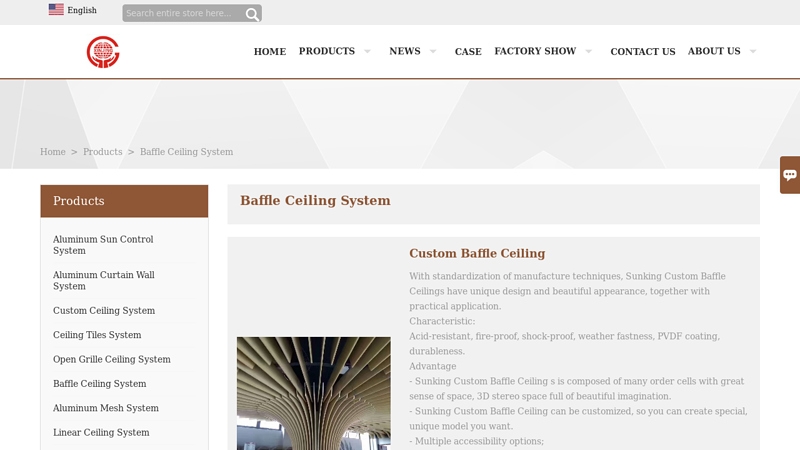This screenshot has width=800, height=450.
Task: Open the Products menu item
Action: pos(327,51)
